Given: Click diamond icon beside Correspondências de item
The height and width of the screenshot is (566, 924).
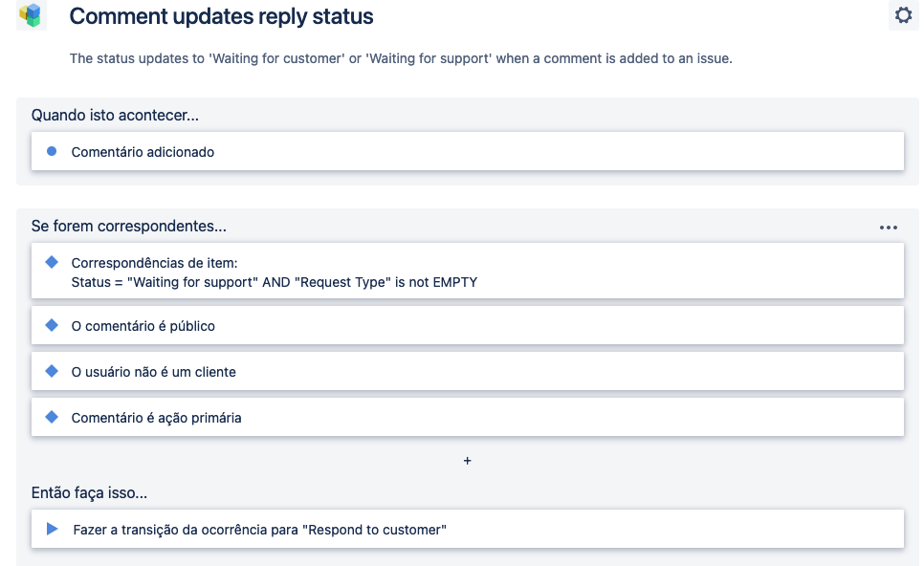Looking at the screenshot, I should (52, 262).
